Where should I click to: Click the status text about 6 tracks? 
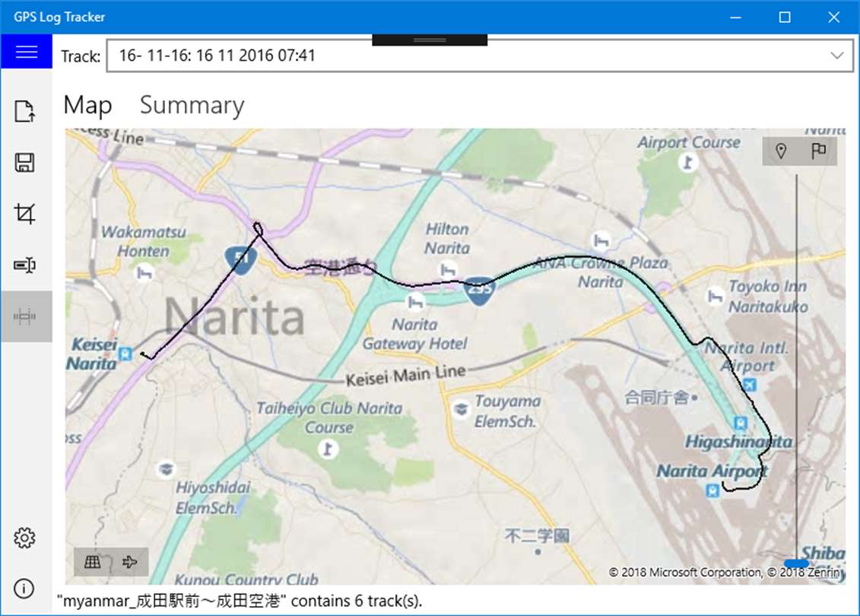tap(240, 602)
